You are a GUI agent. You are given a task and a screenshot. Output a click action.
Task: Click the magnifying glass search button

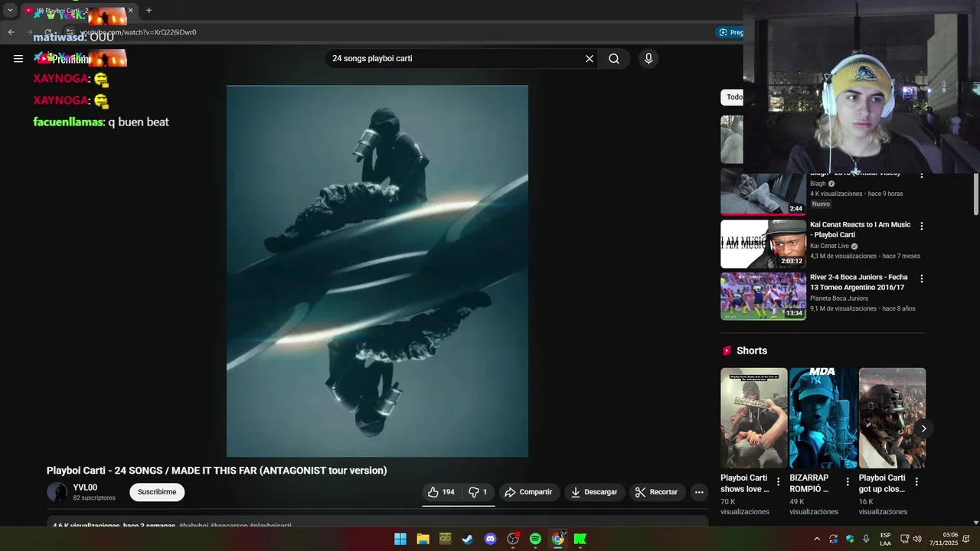point(614,59)
